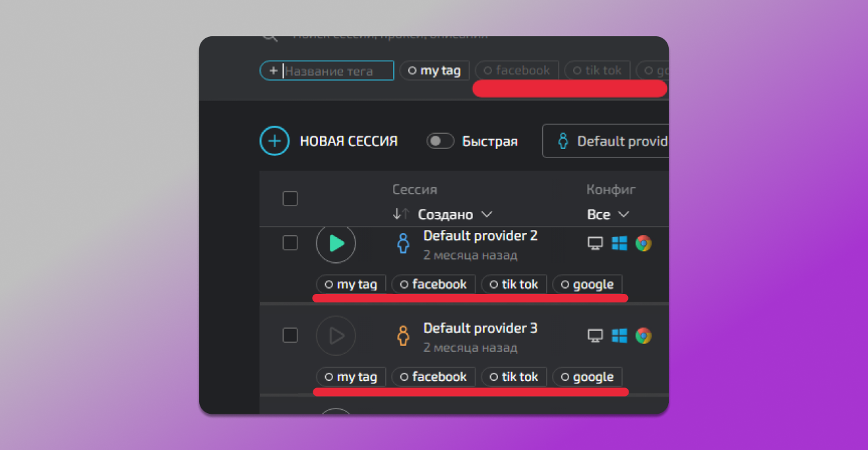Click the green play icon for Default provider 2
The image size is (868, 450).
(x=336, y=243)
